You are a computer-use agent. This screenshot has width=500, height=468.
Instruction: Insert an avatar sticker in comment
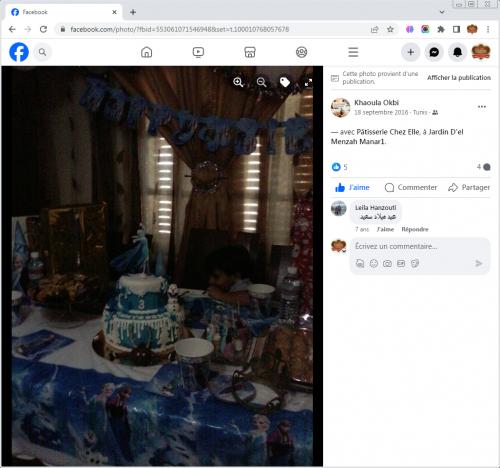(360, 263)
